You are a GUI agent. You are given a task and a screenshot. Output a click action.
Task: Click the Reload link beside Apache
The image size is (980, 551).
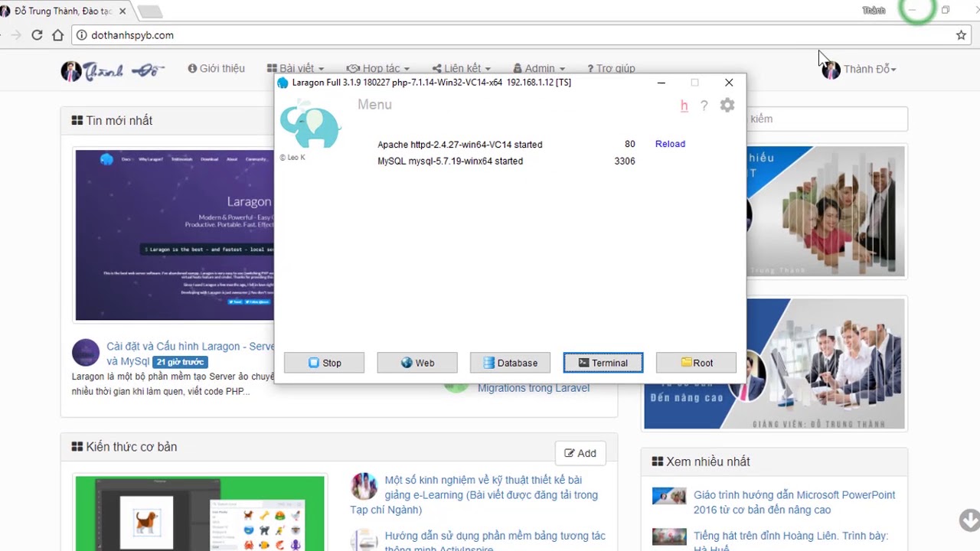click(x=670, y=144)
